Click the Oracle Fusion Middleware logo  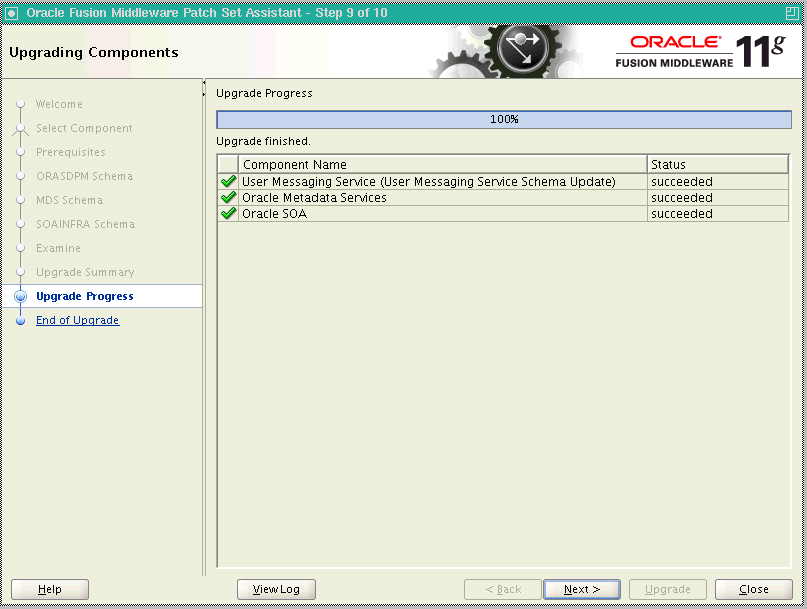click(700, 51)
